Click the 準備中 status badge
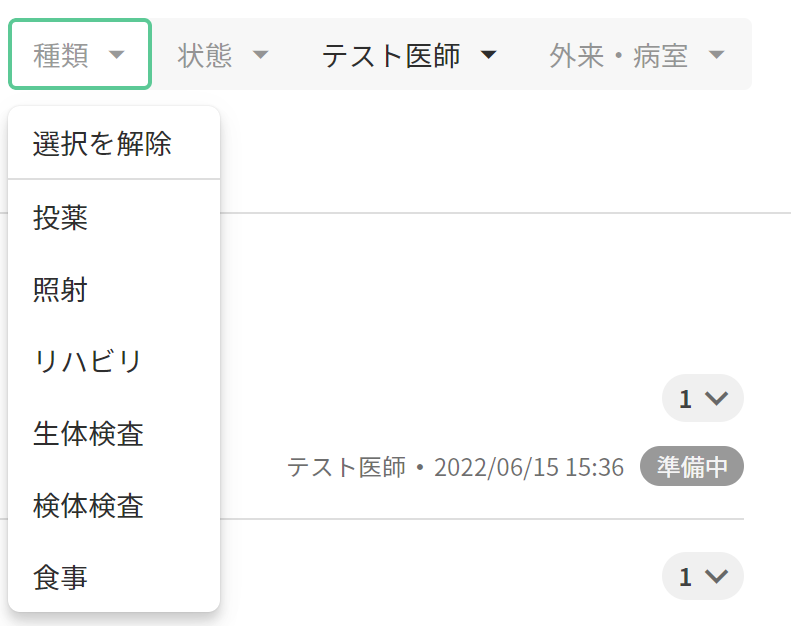The image size is (791, 626). (692, 467)
